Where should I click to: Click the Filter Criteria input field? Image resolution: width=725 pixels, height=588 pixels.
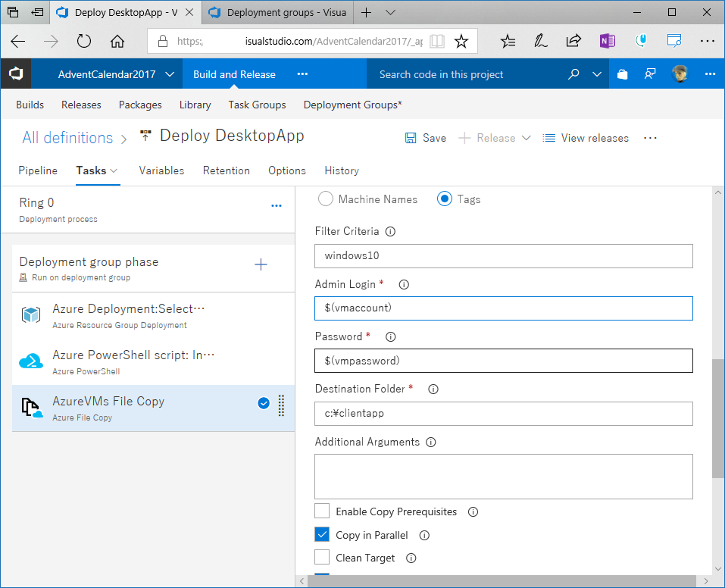[504, 256]
